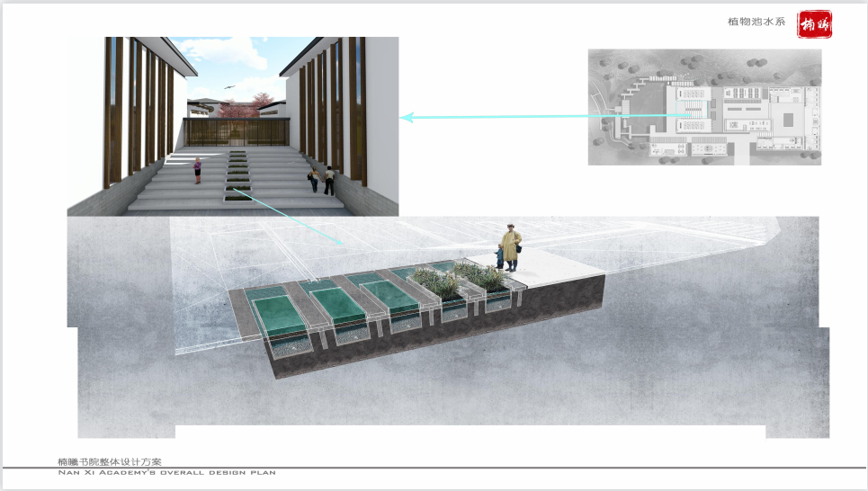Click the red seal logo

click(x=815, y=24)
